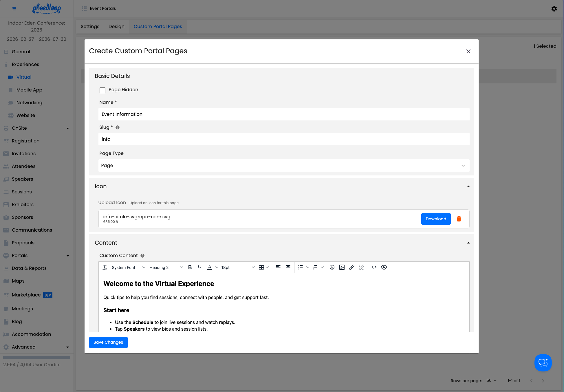564x392 pixels.
Task: Check the Page Hidden checkbox
Action: [102, 90]
